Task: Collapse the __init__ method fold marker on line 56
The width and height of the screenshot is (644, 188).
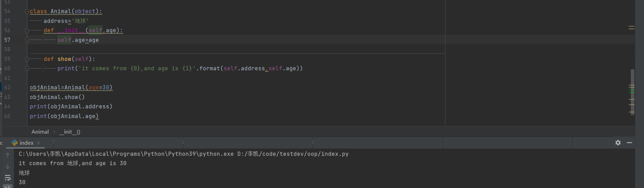Action: [x=27, y=31]
